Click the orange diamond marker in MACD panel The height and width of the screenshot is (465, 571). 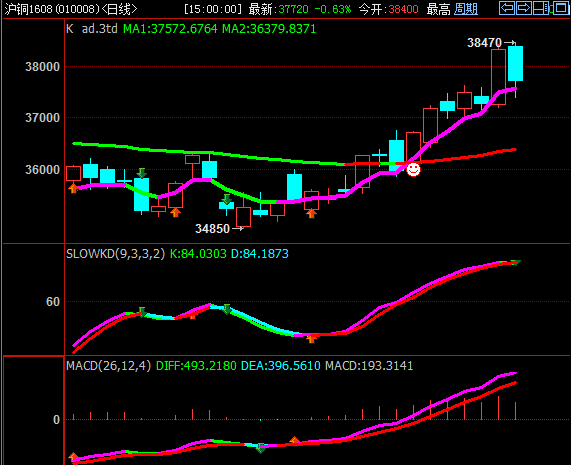click(x=295, y=441)
